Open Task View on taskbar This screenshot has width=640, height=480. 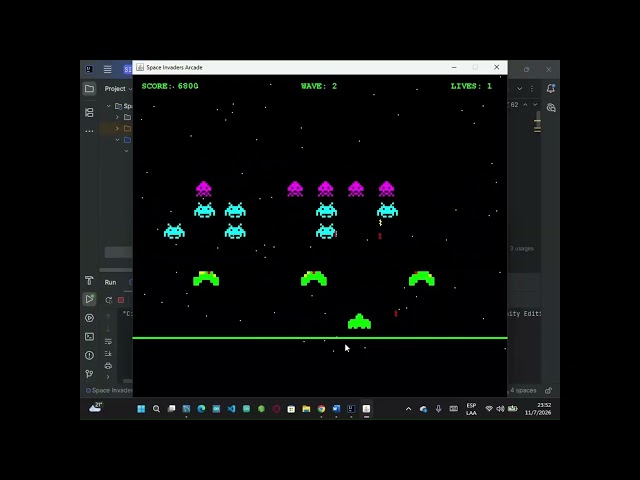tap(171, 409)
